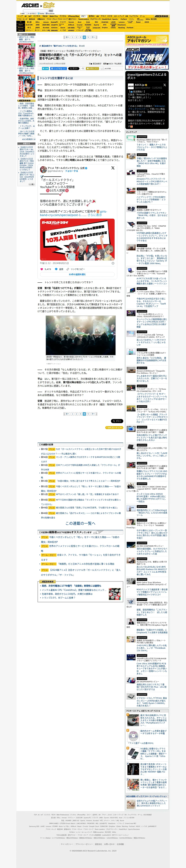Image resolution: width=186 pixels, height=868 pixels.
Task: Click the X ポスト button below article
Action: pos(117,421)
